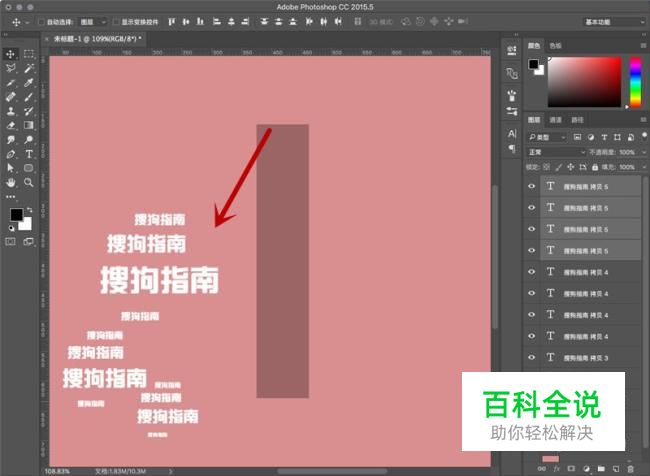Screen dimensions: 650x476
Task: Align top edges in options bar
Action: click(x=171, y=22)
